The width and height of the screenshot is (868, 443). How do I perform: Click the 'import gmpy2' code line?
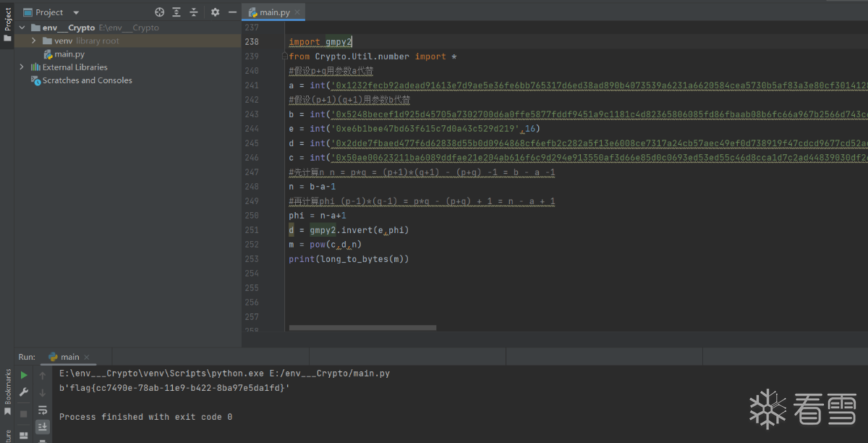point(320,42)
